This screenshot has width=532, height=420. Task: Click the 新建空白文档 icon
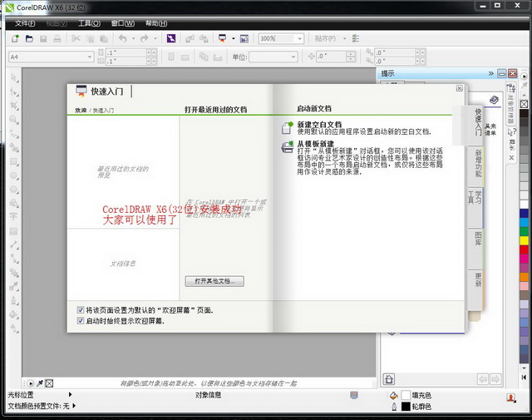[287, 127]
